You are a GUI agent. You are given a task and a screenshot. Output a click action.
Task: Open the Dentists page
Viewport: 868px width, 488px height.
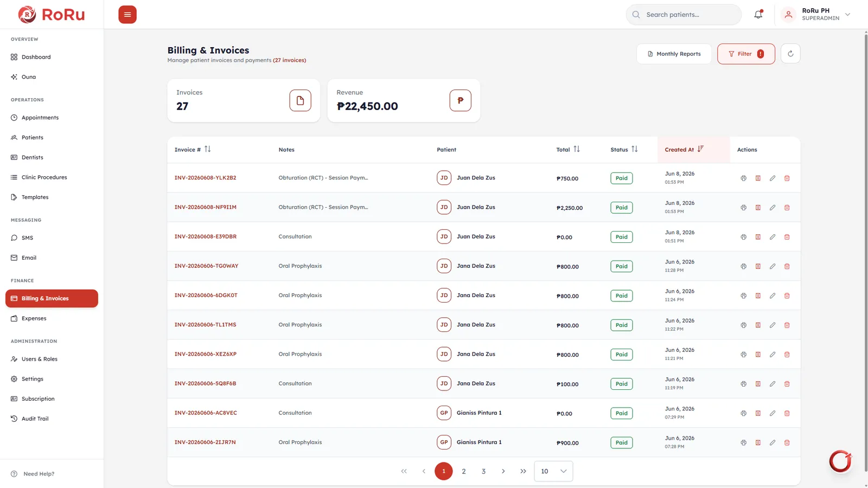[x=52, y=157]
